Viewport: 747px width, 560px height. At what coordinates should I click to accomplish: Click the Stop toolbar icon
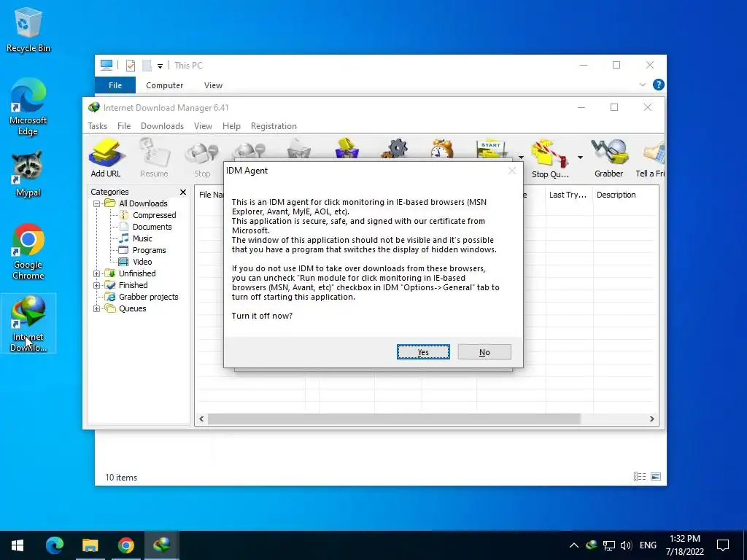pos(202,160)
